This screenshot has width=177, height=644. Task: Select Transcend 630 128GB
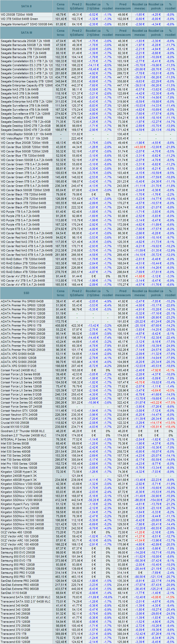pyautogui.click(x=15, y=642)
